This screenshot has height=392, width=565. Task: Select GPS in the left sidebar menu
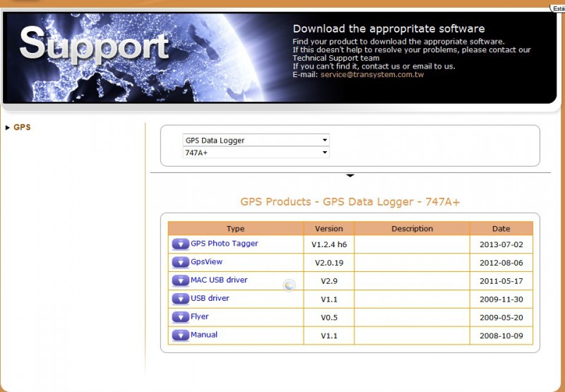[x=22, y=127]
